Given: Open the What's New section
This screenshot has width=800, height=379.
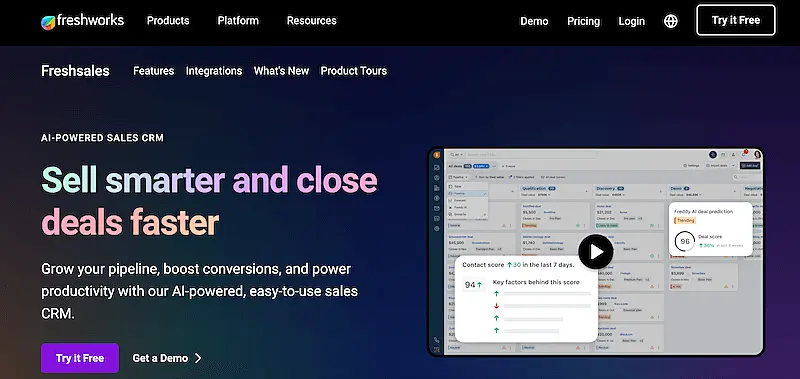Looking at the screenshot, I should 281,71.
